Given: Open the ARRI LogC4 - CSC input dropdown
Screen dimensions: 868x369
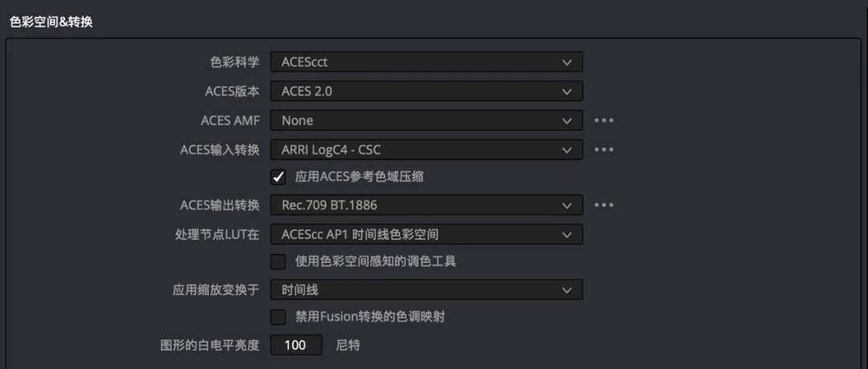Looking at the screenshot, I should (x=426, y=150).
